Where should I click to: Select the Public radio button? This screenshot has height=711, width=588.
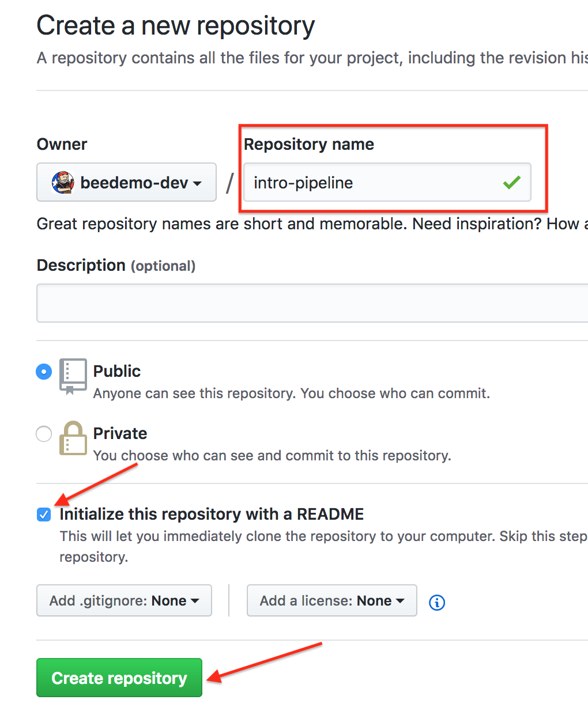[44, 372]
